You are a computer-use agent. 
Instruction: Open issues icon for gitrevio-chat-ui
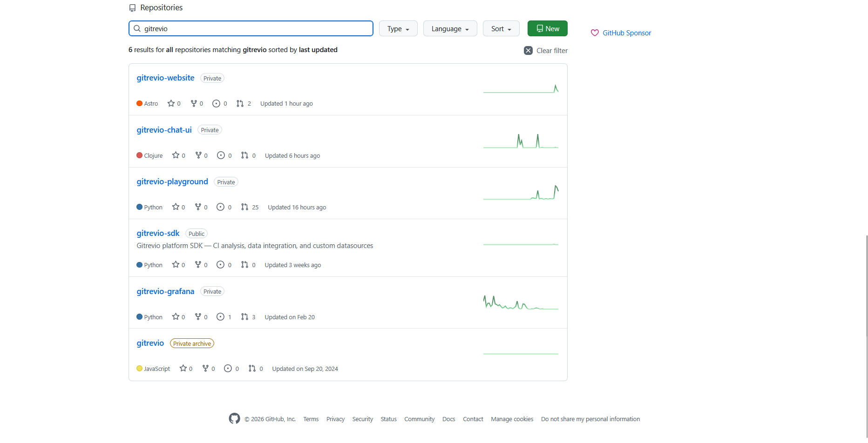pos(221,155)
